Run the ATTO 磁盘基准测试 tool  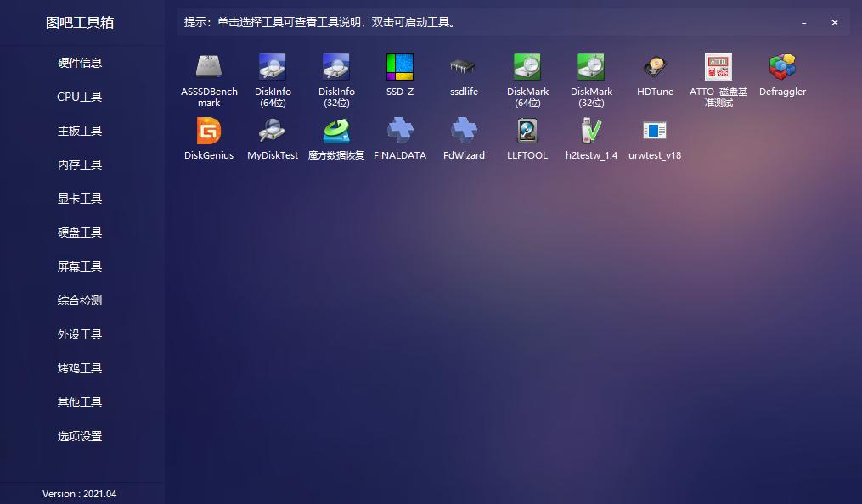click(x=718, y=68)
